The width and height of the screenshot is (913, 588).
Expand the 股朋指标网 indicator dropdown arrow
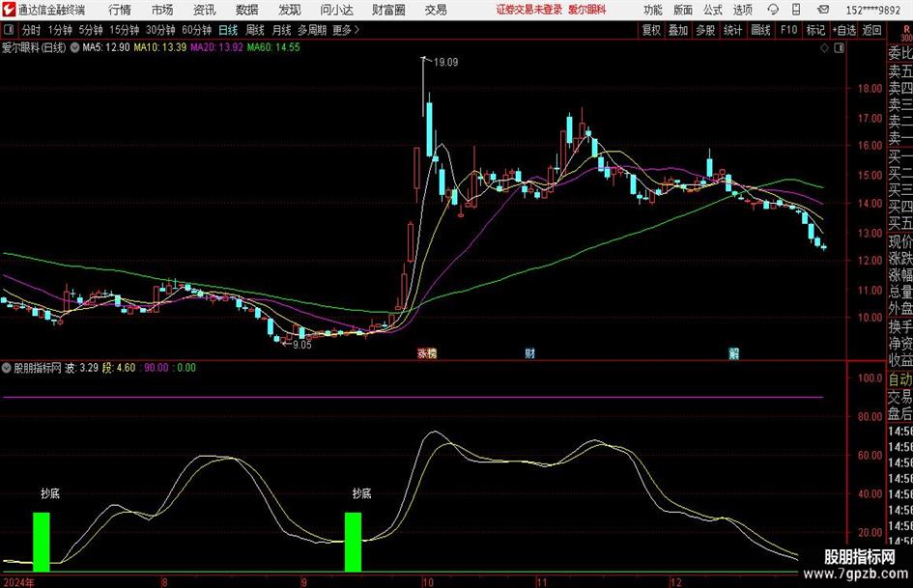point(7,368)
